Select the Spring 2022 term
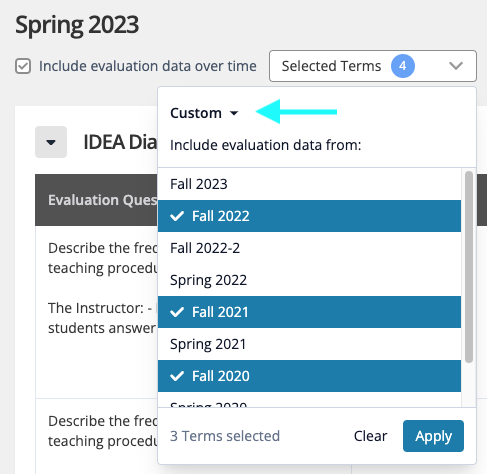 tap(309, 280)
